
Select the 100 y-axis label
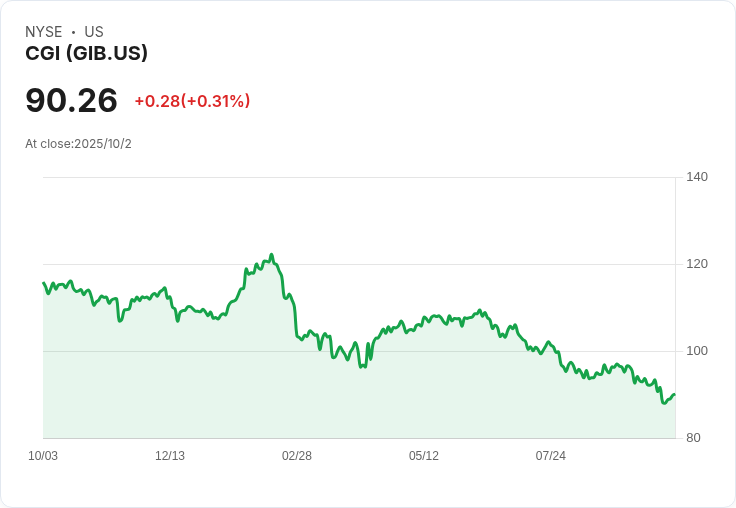697,351
